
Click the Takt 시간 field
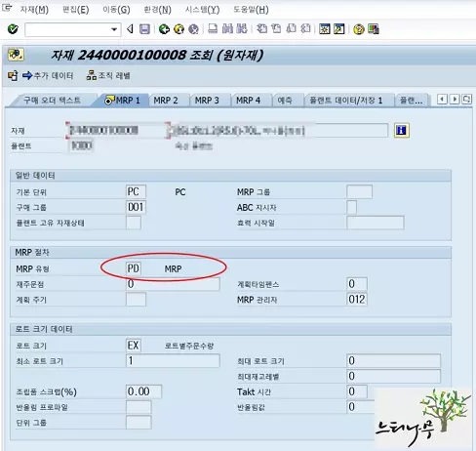pos(357,391)
